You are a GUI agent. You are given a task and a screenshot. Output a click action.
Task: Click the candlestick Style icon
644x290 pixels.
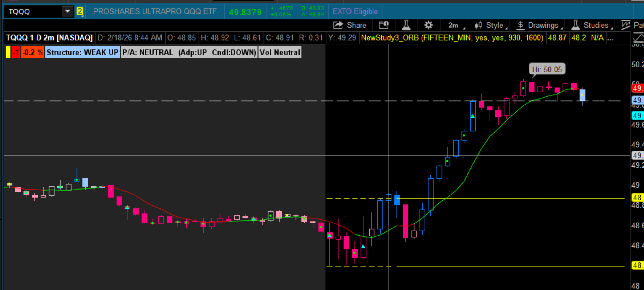pyautogui.click(x=478, y=25)
